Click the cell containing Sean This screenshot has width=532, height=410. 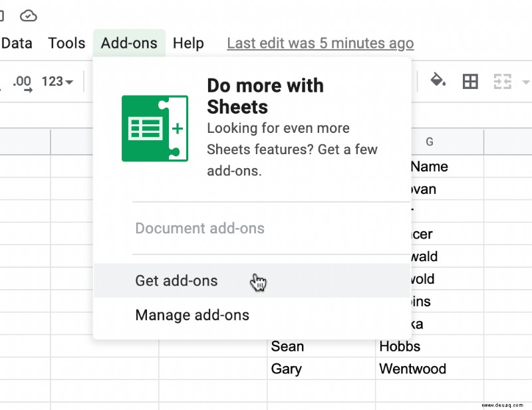321,346
